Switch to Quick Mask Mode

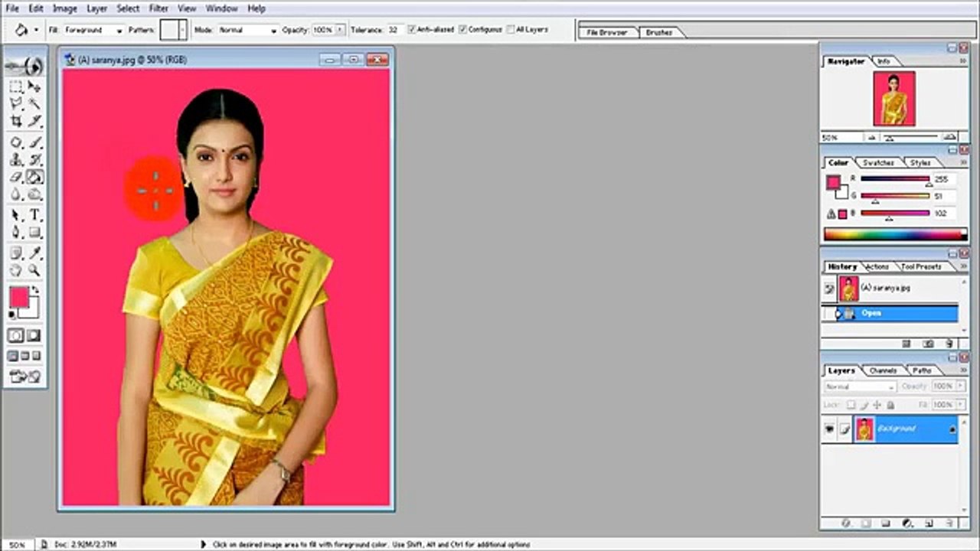[34, 336]
